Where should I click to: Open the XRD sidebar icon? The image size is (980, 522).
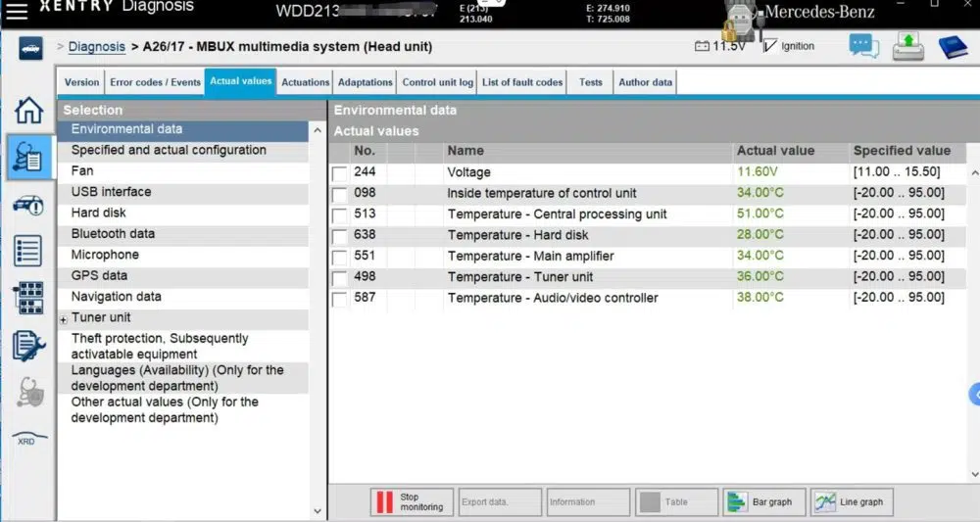27,438
